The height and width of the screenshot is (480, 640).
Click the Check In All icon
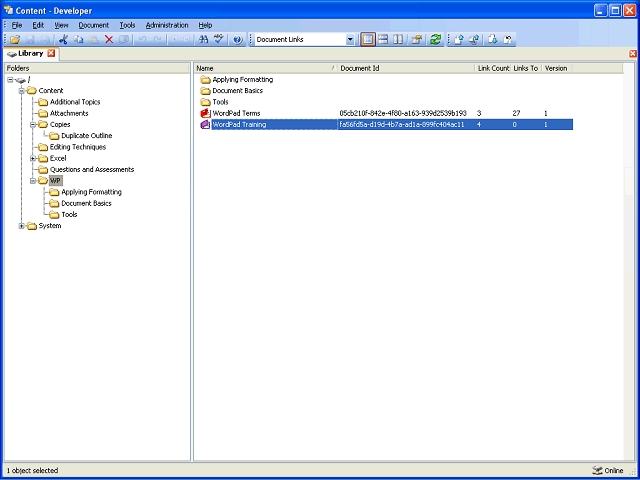(x=473, y=40)
